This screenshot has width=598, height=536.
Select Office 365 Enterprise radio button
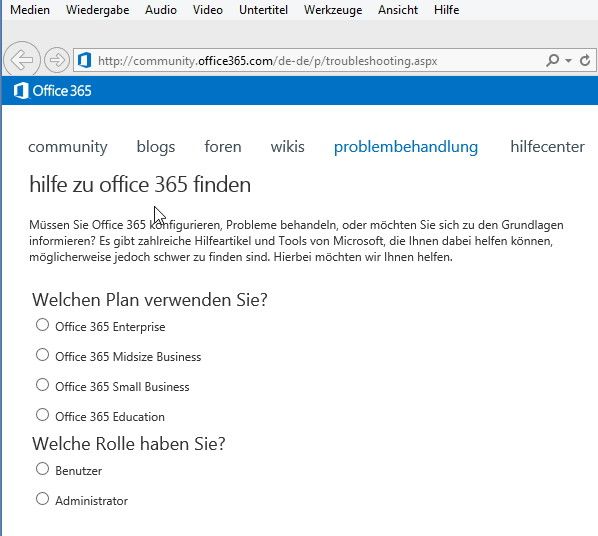pos(42,325)
